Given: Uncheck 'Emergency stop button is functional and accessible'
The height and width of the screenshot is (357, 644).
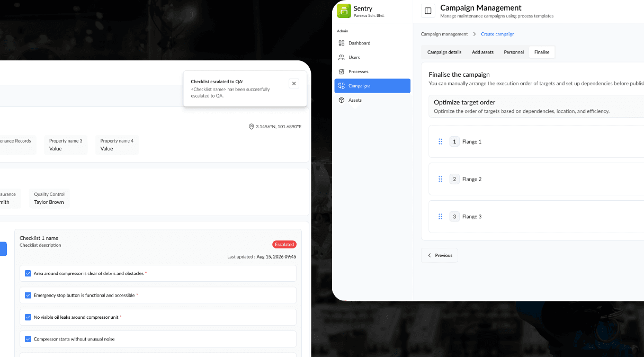Looking at the screenshot, I should [28, 295].
